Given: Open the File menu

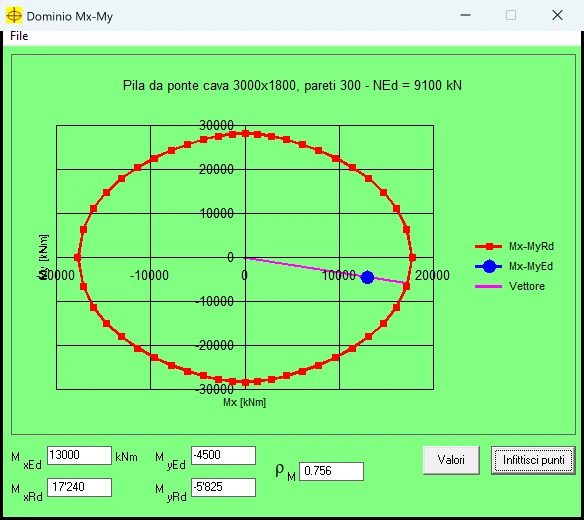Looking at the screenshot, I should coord(19,36).
